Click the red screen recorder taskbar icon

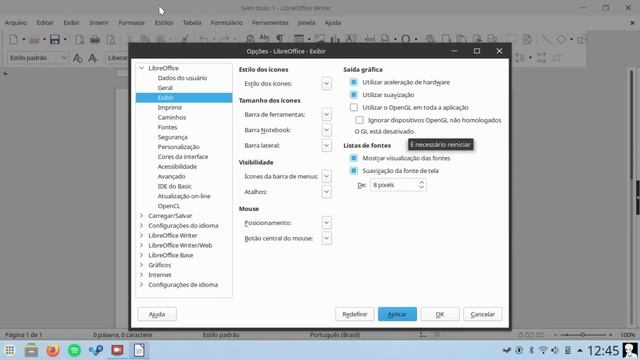(x=118, y=351)
